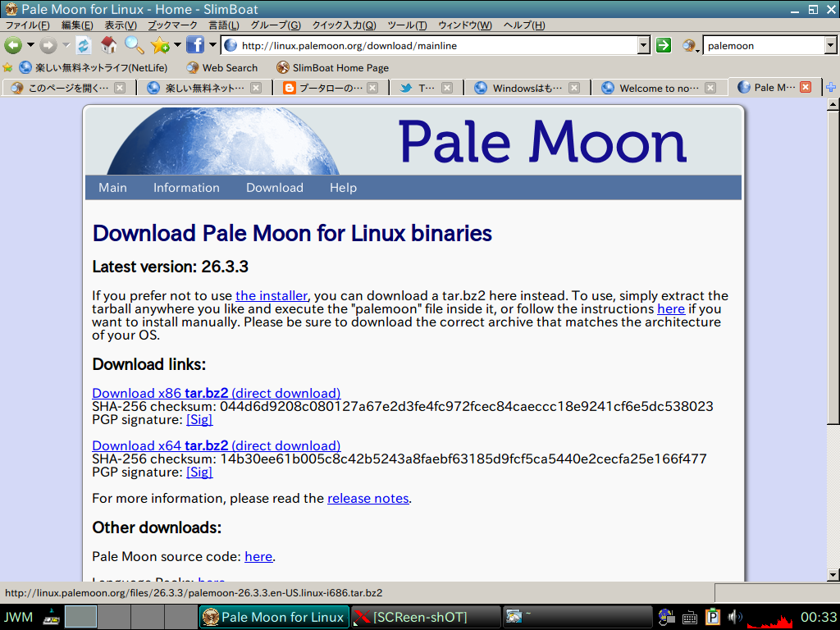840x630 pixels.
Task: Open the ウィンドウ(W) menu
Action: coord(465,25)
